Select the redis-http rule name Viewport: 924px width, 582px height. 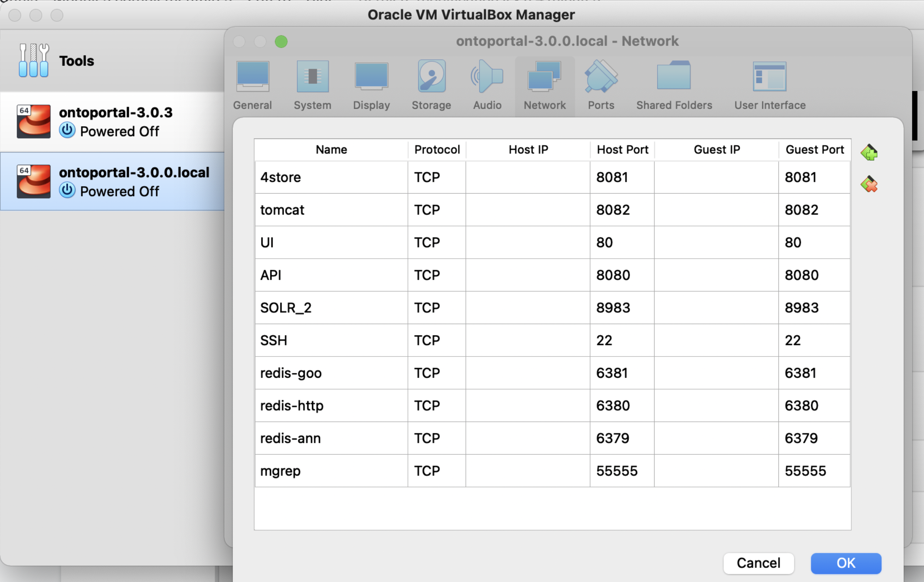(331, 406)
